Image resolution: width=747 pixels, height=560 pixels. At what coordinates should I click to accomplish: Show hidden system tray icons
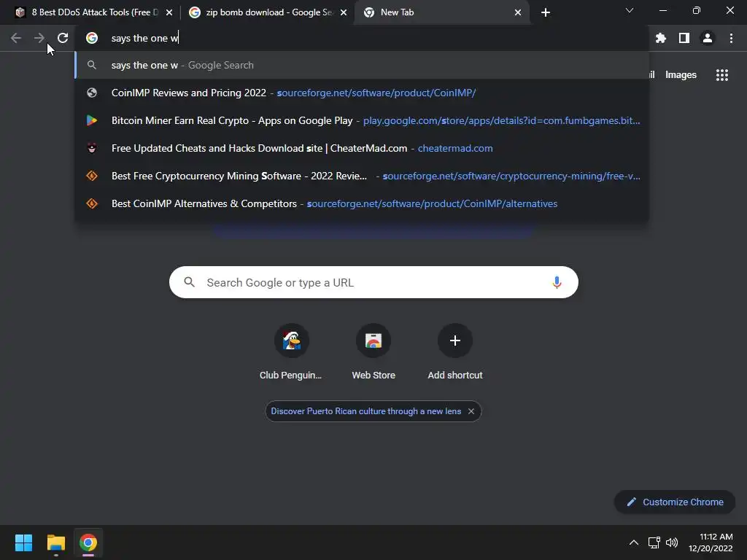tap(634, 542)
